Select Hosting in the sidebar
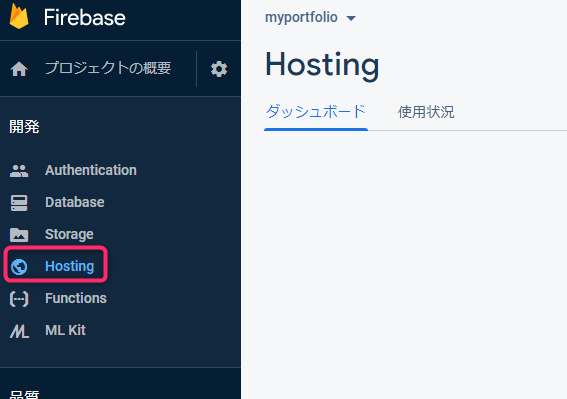 pos(69,266)
